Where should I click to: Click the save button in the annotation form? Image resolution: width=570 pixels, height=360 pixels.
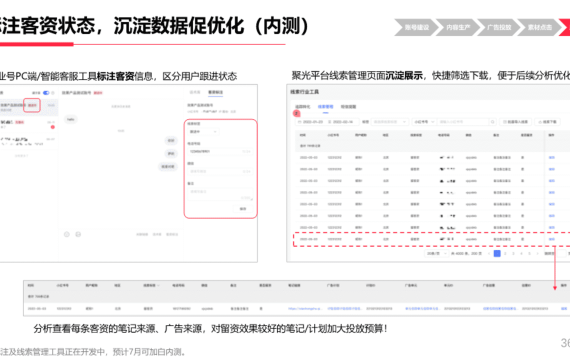(243, 209)
